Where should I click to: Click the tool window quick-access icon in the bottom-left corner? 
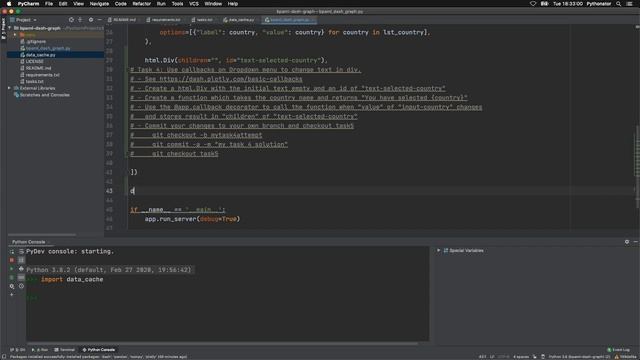(x=3, y=357)
